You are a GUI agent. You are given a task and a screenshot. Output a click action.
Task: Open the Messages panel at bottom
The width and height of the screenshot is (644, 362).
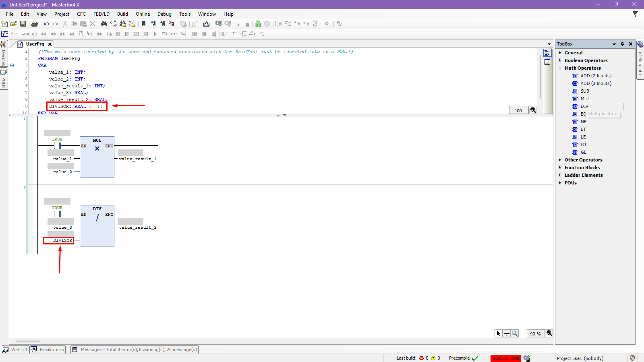click(135, 350)
